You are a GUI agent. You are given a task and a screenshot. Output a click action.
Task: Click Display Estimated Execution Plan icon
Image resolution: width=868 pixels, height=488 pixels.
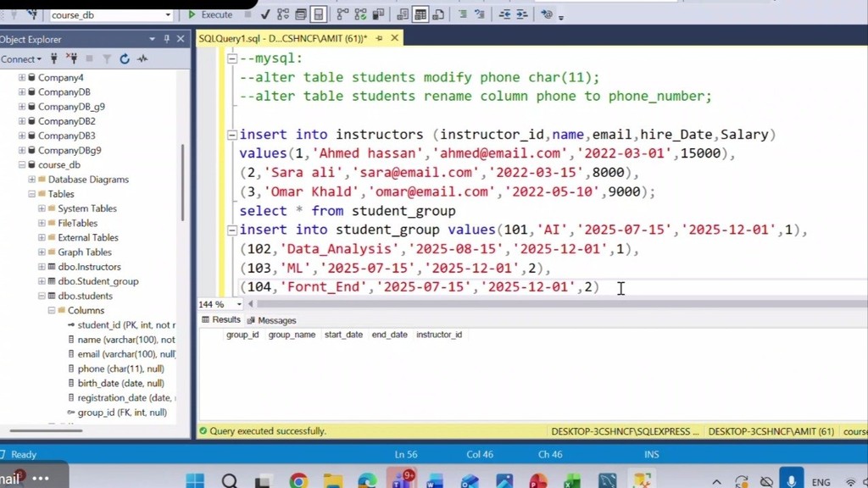283,15
